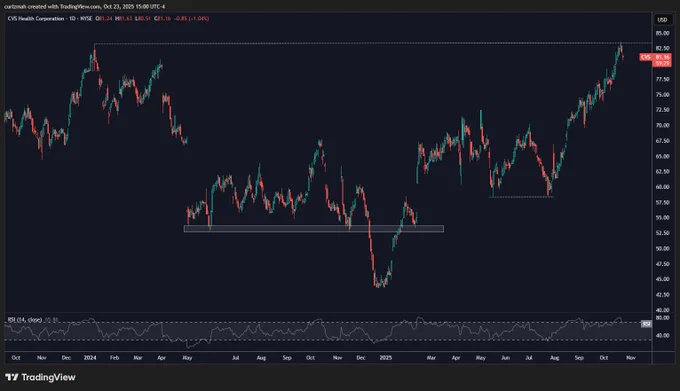Viewport: 680px width, 391px height.
Task: Click the TradingView logo
Action: point(40,377)
